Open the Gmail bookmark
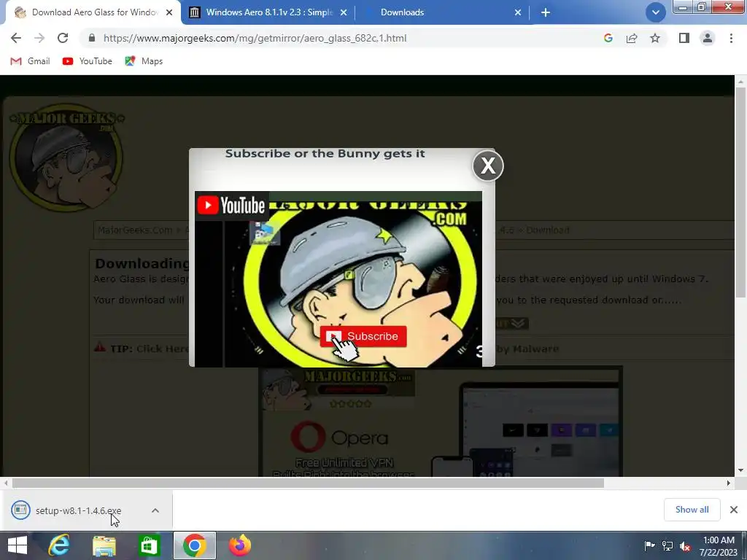The width and height of the screenshot is (747, 560). [x=30, y=61]
